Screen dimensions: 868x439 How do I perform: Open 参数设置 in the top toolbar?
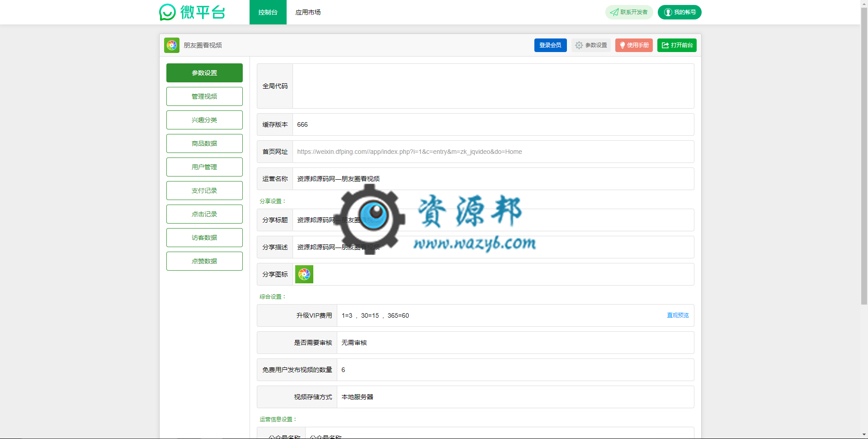pos(591,45)
